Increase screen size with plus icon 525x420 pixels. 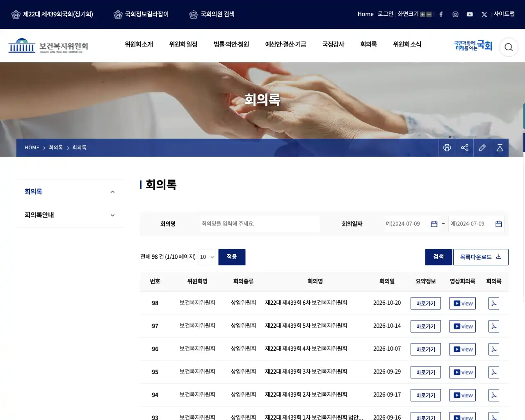pos(422,14)
